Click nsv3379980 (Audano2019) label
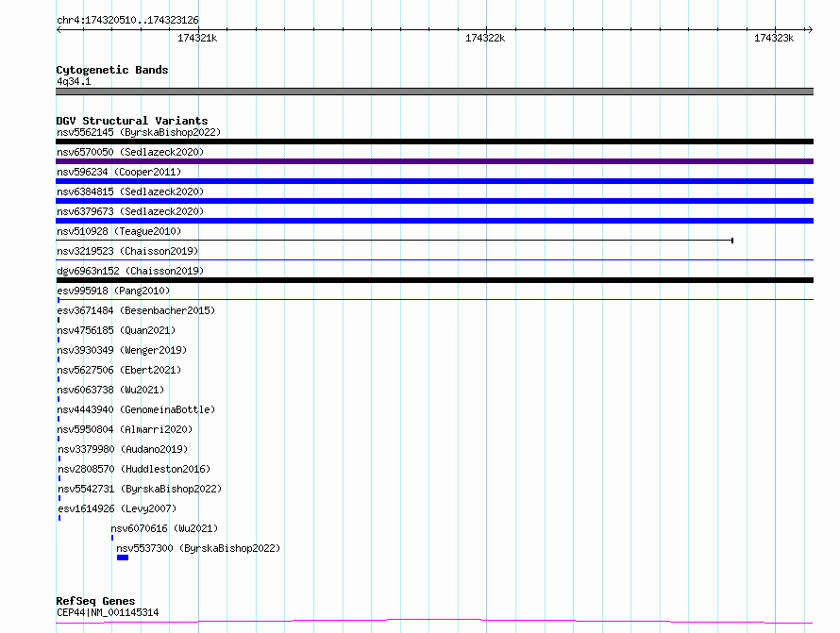Viewport: 840px width, 633px height. coord(123,449)
